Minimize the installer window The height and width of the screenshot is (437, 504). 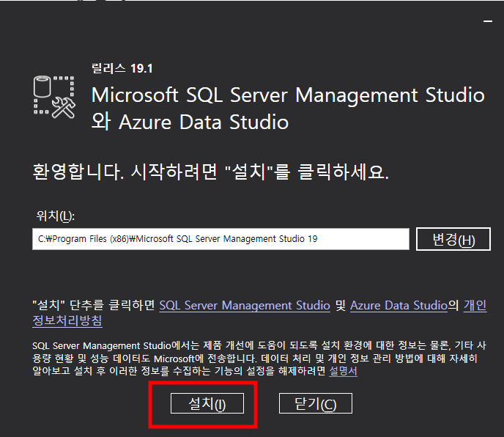(x=488, y=21)
